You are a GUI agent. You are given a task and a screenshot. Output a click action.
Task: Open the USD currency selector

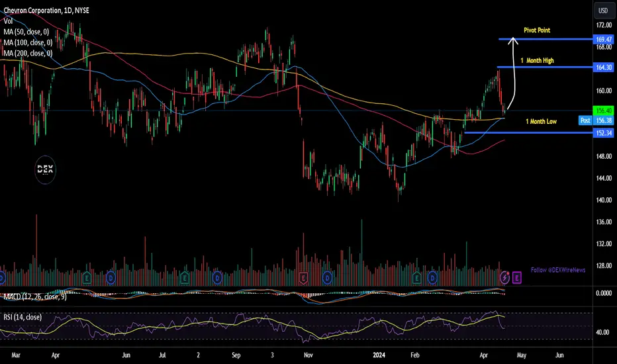603,11
